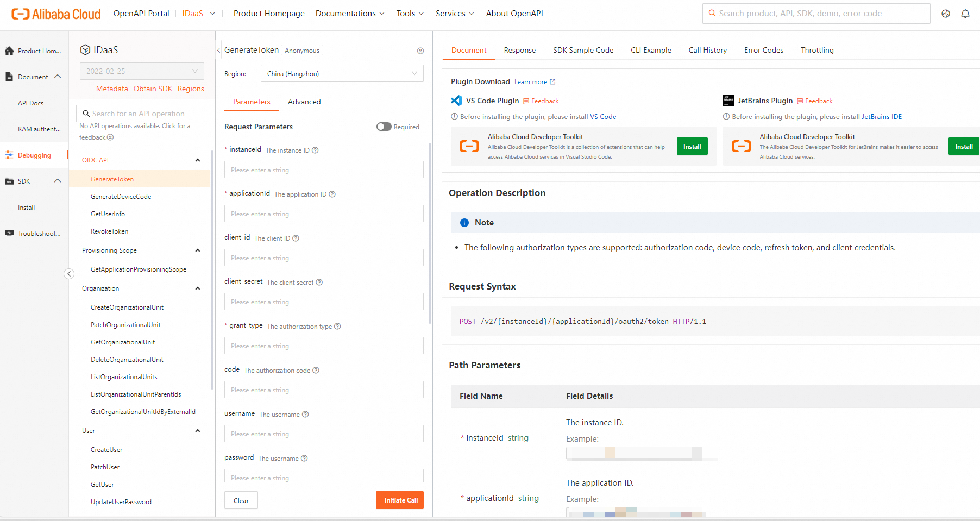Go to About OpenAPI
Screen dimensions: 980x521
pyautogui.click(x=514, y=14)
